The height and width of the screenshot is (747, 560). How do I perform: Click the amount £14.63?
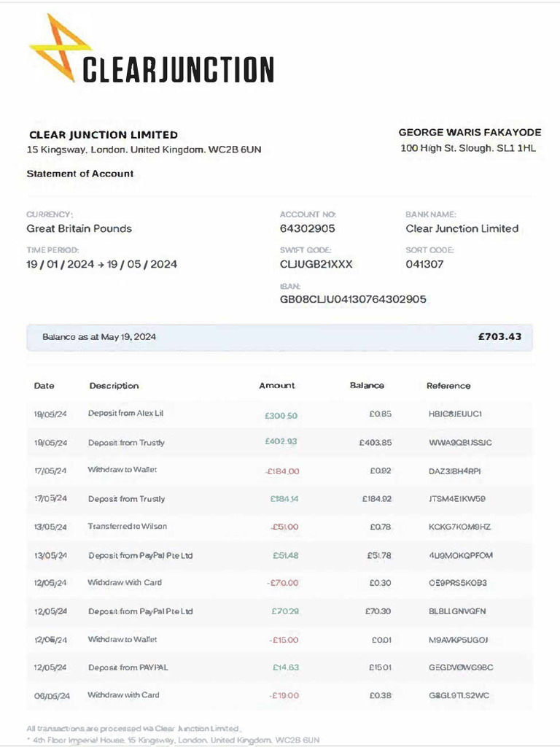[x=286, y=668]
